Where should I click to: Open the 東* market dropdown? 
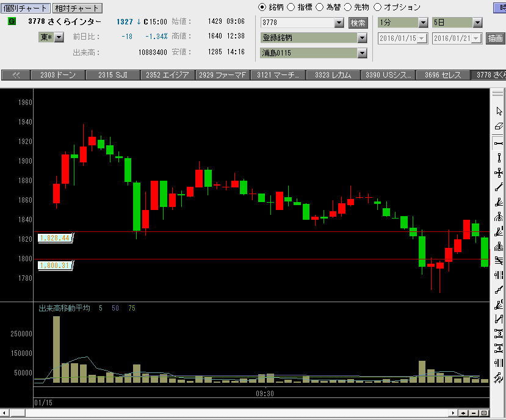[59, 37]
